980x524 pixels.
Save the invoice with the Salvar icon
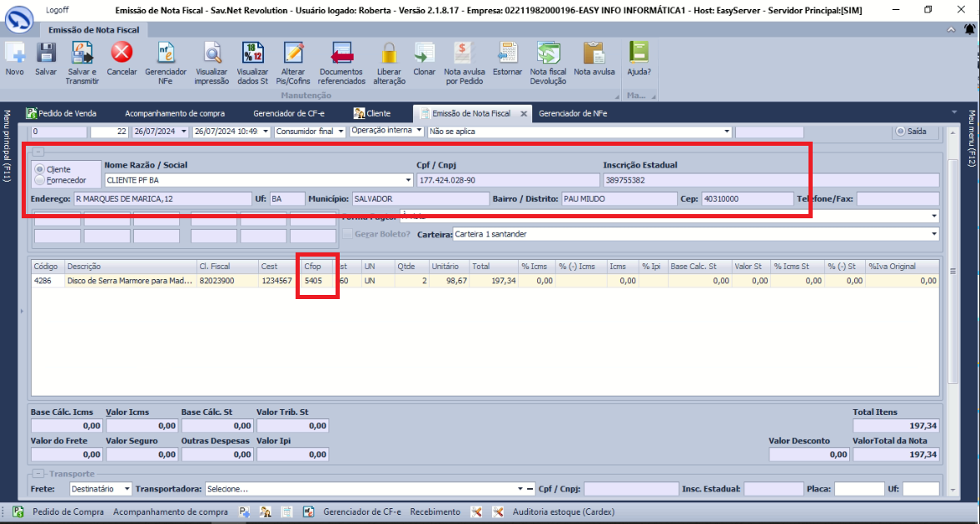(x=46, y=53)
